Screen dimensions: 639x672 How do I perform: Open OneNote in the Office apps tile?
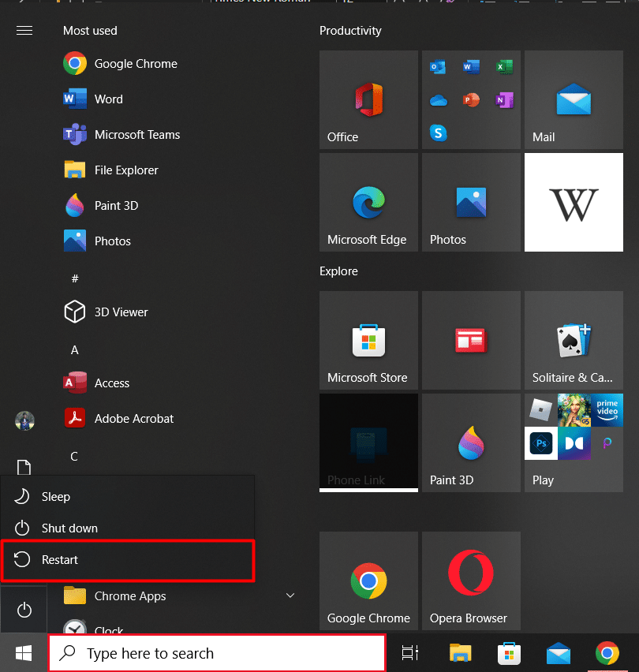(x=504, y=100)
